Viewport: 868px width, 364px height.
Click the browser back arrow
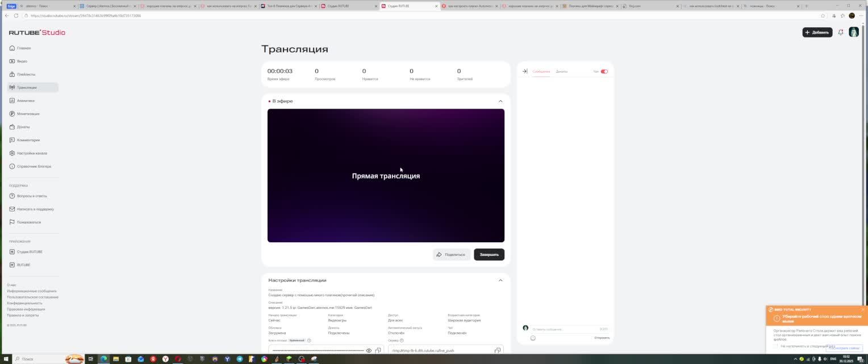pyautogui.click(x=6, y=15)
